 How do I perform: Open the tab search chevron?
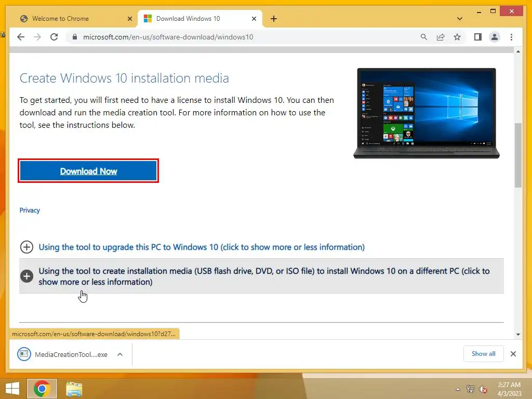[x=460, y=19]
